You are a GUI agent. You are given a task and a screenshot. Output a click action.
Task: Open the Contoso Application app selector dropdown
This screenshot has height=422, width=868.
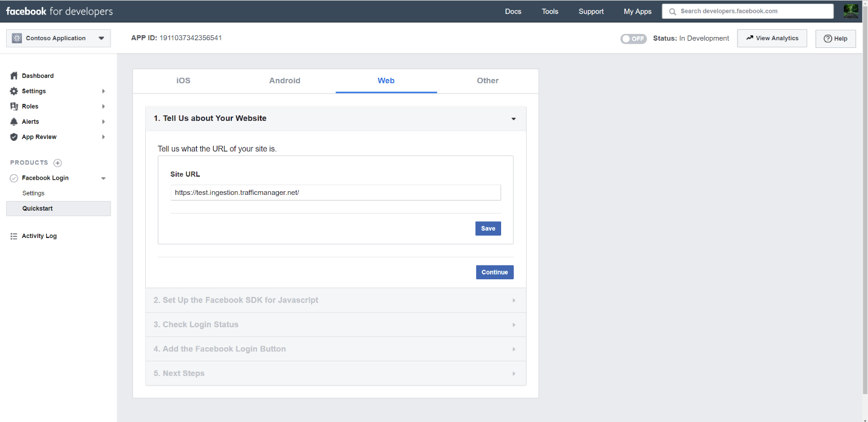(58, 38)
